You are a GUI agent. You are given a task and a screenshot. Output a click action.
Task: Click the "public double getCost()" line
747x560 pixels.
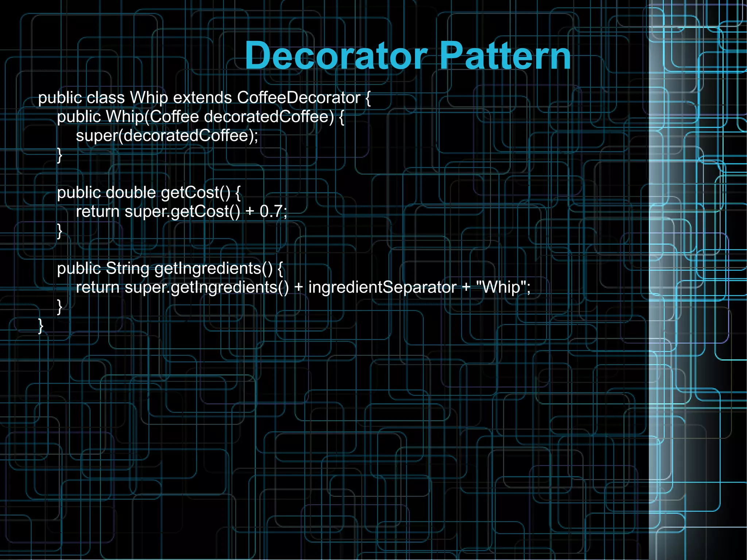tap(149, 193)
